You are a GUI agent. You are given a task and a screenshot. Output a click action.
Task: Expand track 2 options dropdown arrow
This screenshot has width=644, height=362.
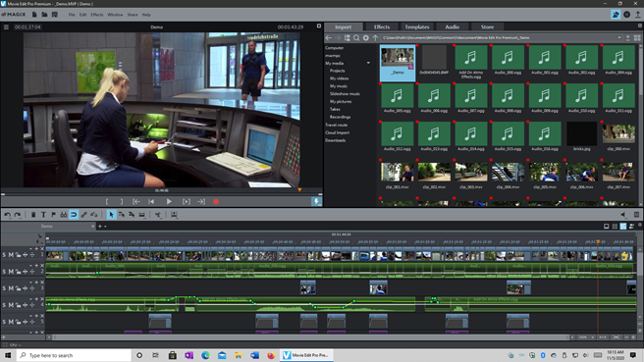[x=30, y=266]
